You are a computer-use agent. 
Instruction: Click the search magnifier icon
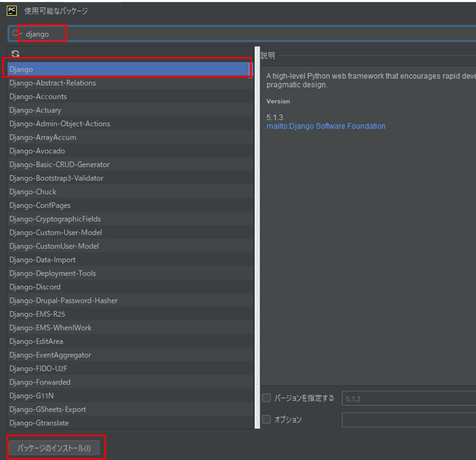(x=15, y=34)
